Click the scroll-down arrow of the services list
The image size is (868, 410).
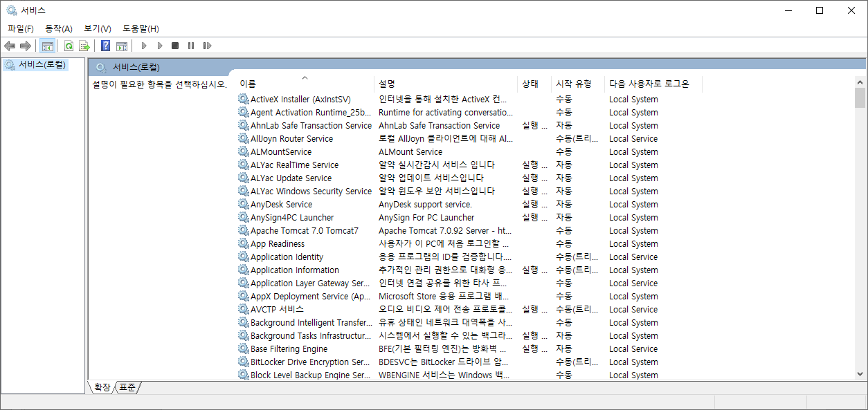coord(860,373)
